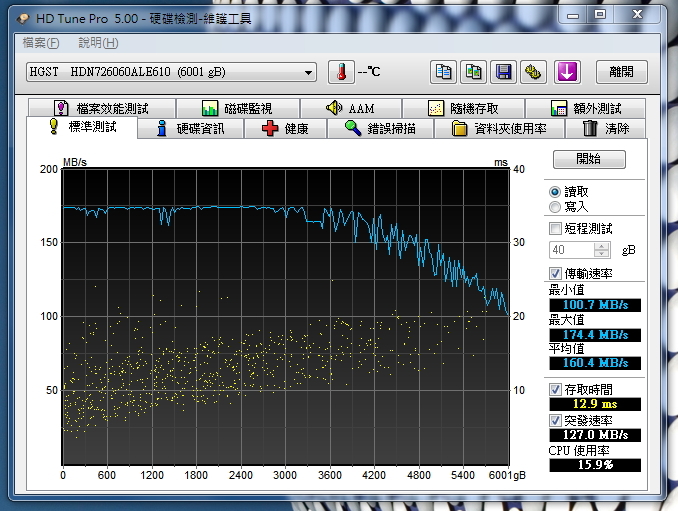Select the 寫入 (write) radio button
The height and width of the screenshot is (511, 678).
coord(555,207)
